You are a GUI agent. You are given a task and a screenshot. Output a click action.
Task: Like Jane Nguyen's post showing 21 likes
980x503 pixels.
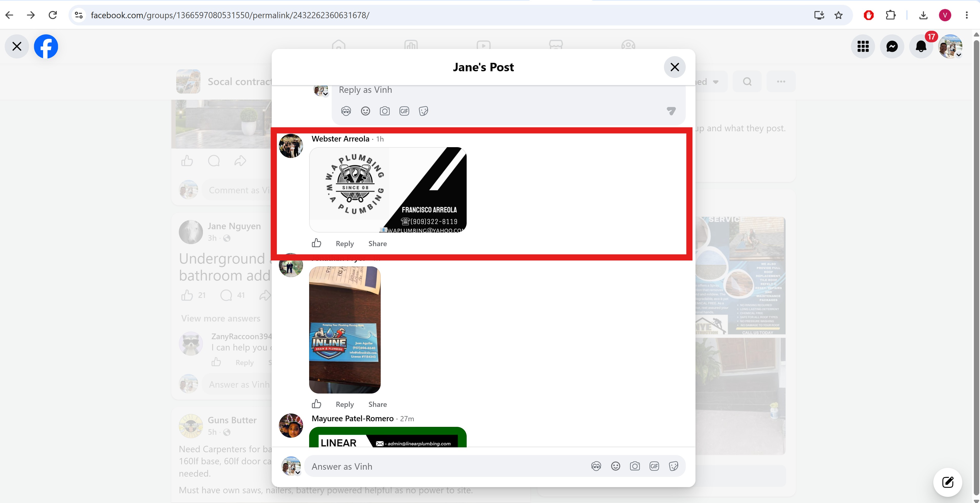pos(187,295)
